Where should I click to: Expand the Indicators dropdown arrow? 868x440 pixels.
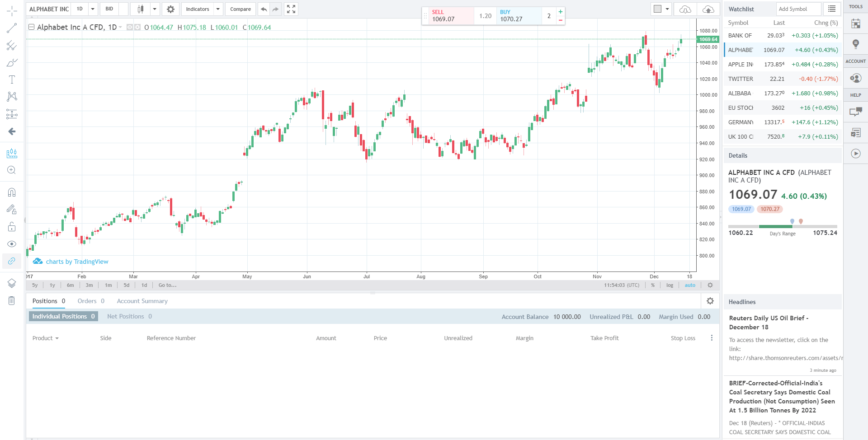point(218,9)
